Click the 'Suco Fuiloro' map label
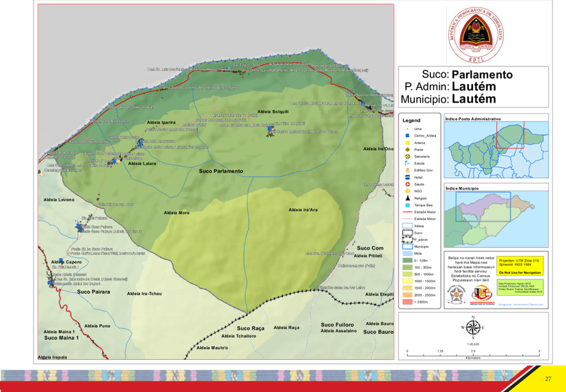Image resolution: width=566 pixels, height=392 pixels. tap(337, 324)
